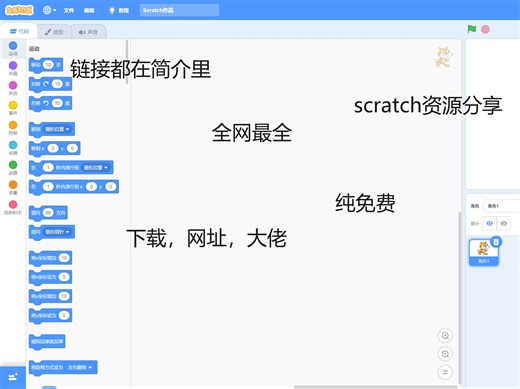The height and width of the screenshot is (389, 520).
Task: Select the dark-orange 变量 Variables category
Action: (13, 187)
